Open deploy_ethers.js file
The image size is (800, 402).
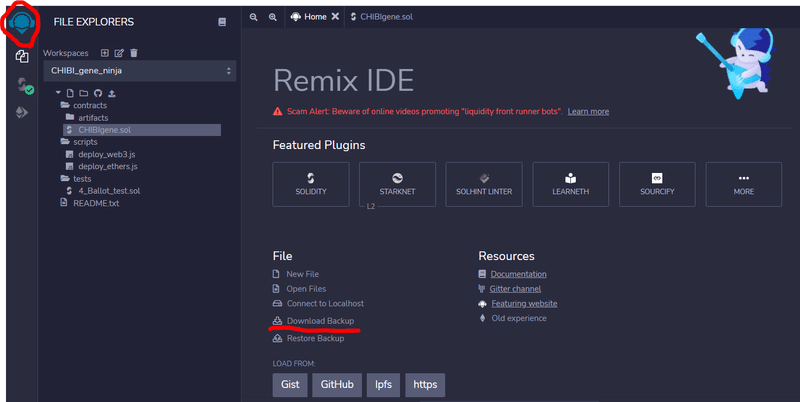tap(102, 167)
